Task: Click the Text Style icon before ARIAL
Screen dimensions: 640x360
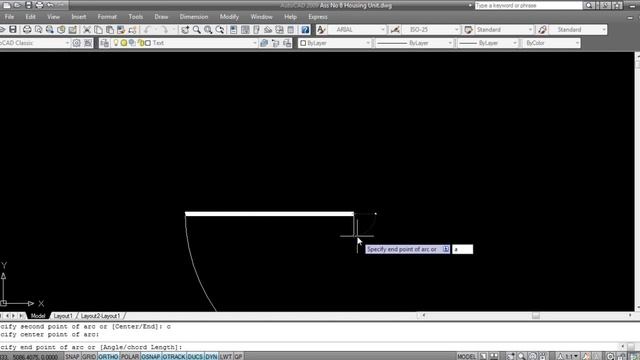Action: click(321, 29)
